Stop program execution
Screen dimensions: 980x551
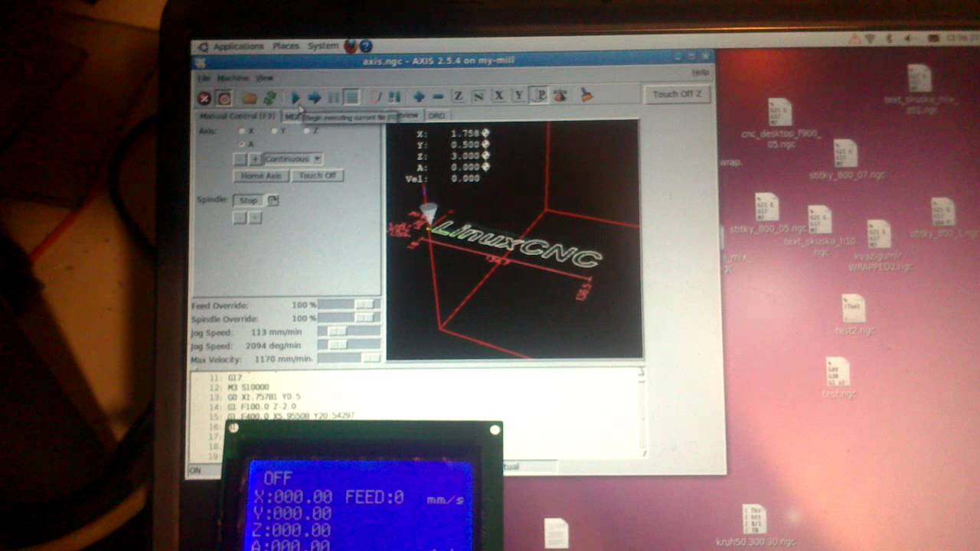coord(351,97)
